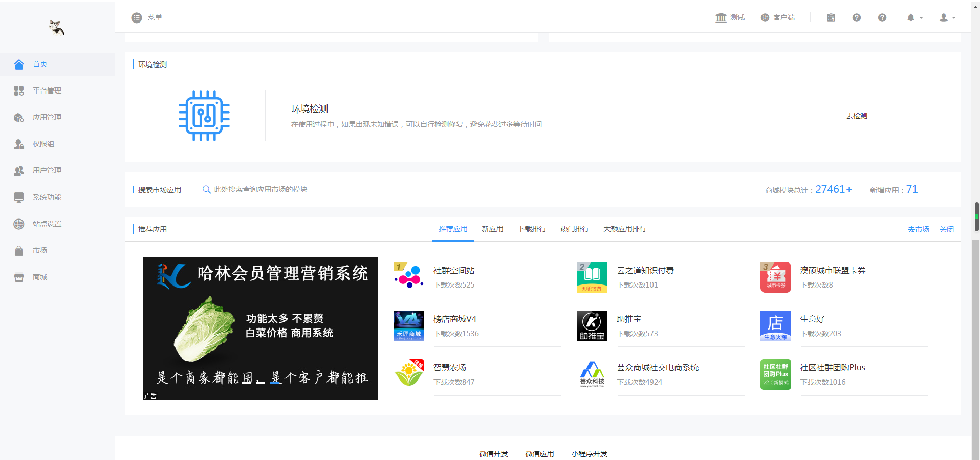
Task: Click the 环境检测 chip icon
Action: (204, 116)
